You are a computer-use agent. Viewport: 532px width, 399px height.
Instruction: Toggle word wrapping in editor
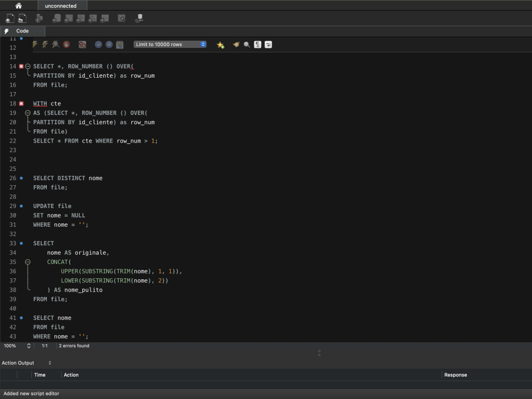pos(268,45)
